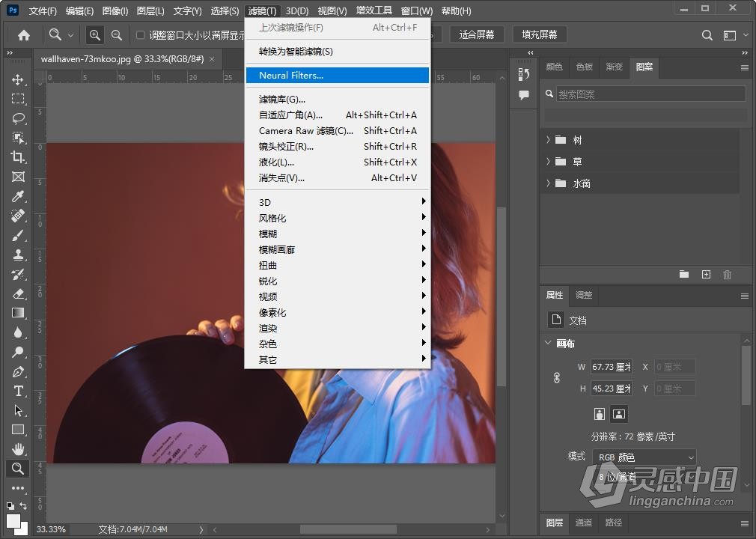Click the Home icon in the options bar
Screen dimensions: 756x539
click(x=22, y=34)
